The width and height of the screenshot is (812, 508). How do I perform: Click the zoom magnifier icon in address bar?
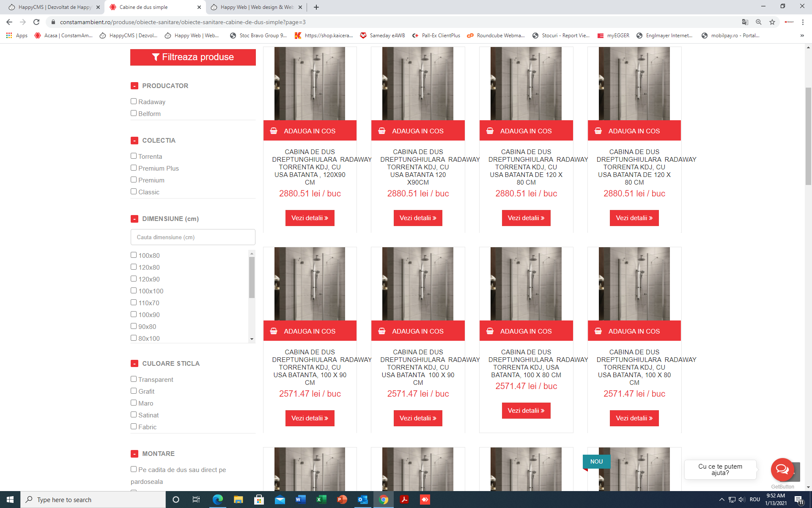tap(759, 22)
